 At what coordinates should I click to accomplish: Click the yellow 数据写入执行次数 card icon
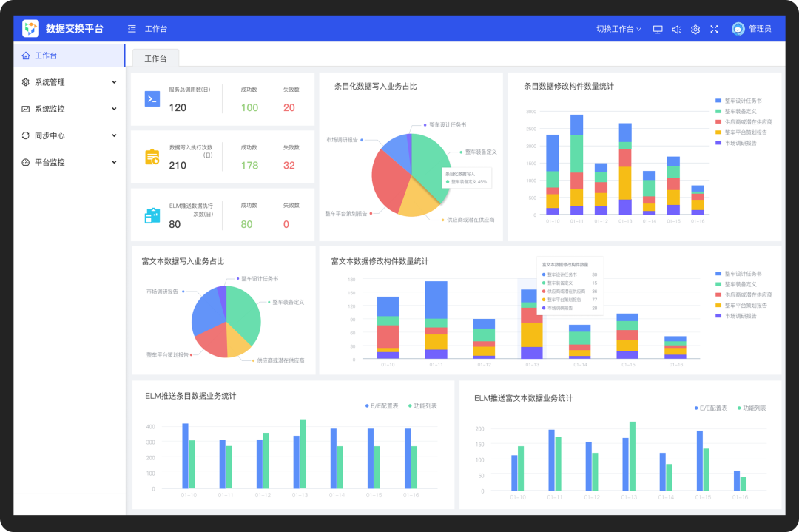click(x=152, y=157)
